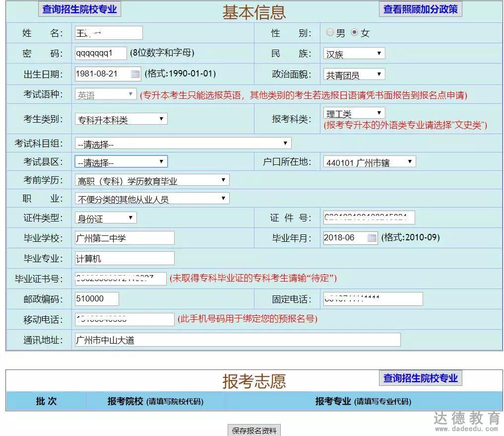Screen dimensions: 504x436
Task: Click the 报考志愿 section heading
Action: [254, 381]
